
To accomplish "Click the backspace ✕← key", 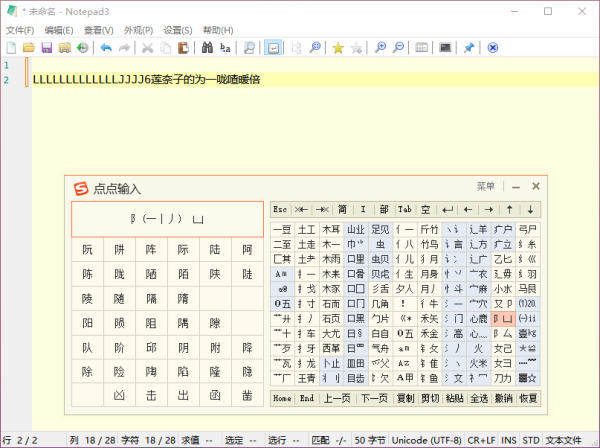I will pos(301,210).
